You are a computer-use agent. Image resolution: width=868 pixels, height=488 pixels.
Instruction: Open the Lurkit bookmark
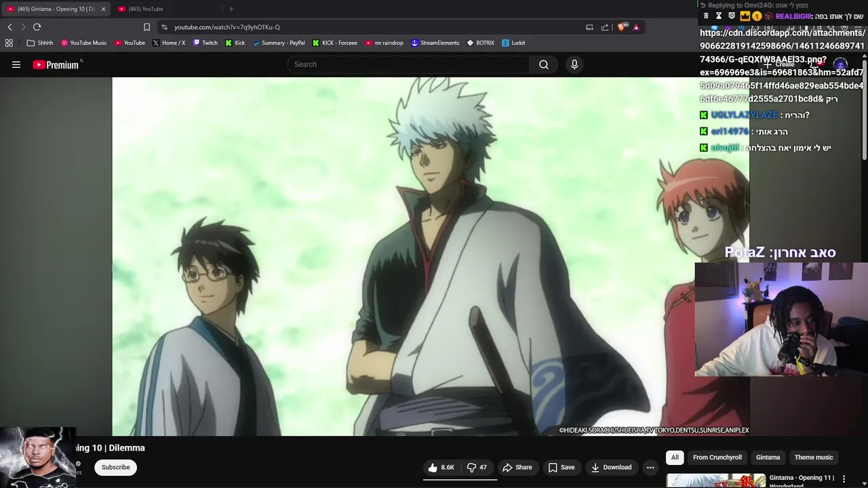tap(513, 43)
